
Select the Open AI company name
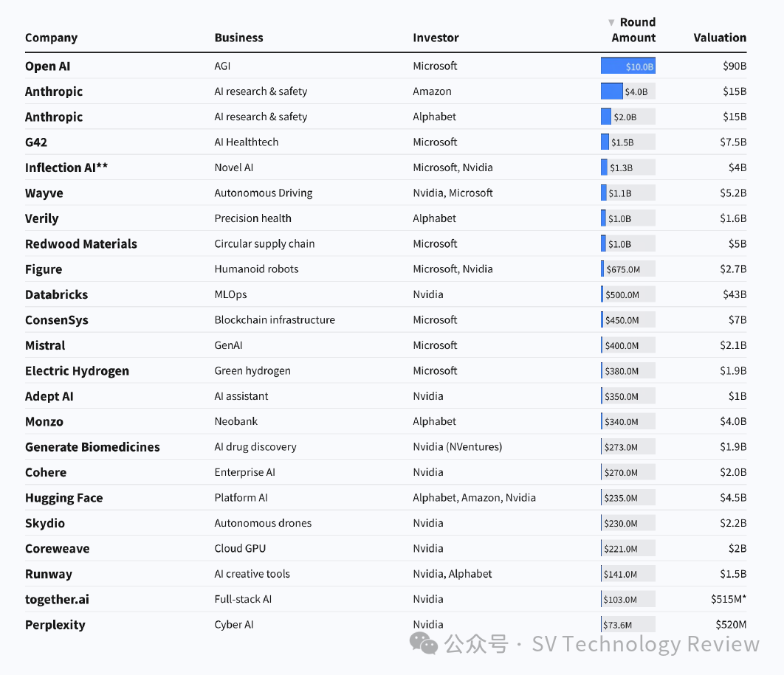[47, 66]
